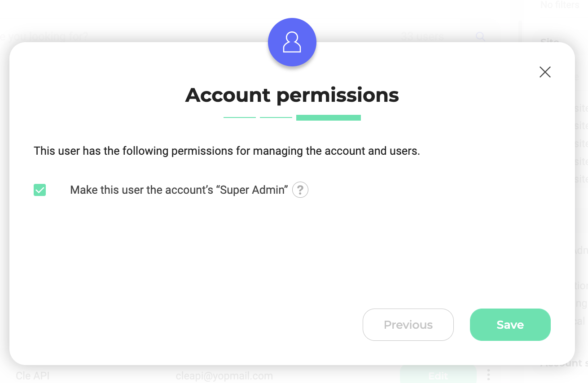Open the Super Admin help tooltip icon
This screenshot has height=383, width=588.
(x=300, y=190)
